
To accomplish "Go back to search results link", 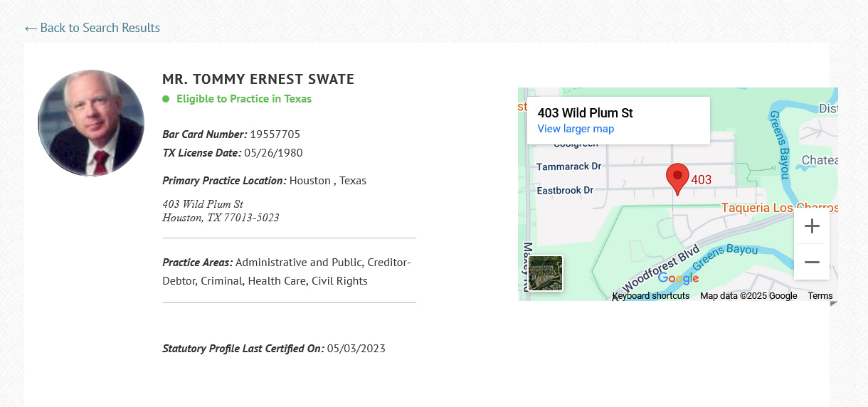I will (92, 28).
